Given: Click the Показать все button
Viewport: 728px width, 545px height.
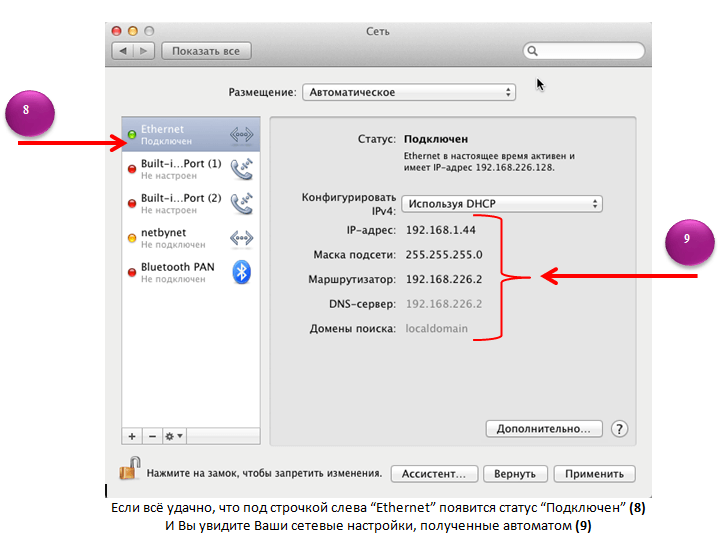Looking at the screenshot, I should coord(206,50).
